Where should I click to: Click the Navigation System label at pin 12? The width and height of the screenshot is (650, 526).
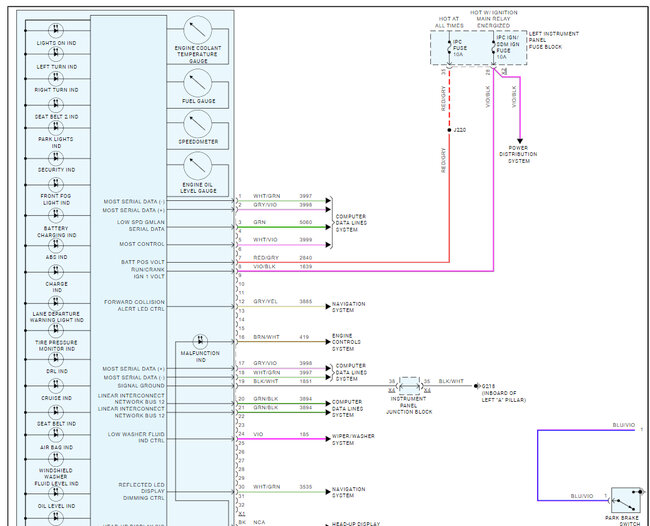click(x=348, y=307)
